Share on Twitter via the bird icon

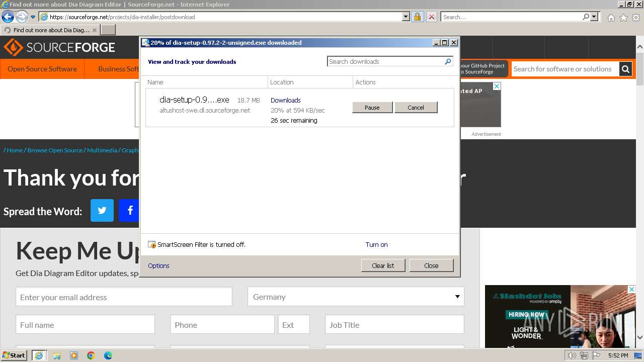click(102, 210)
